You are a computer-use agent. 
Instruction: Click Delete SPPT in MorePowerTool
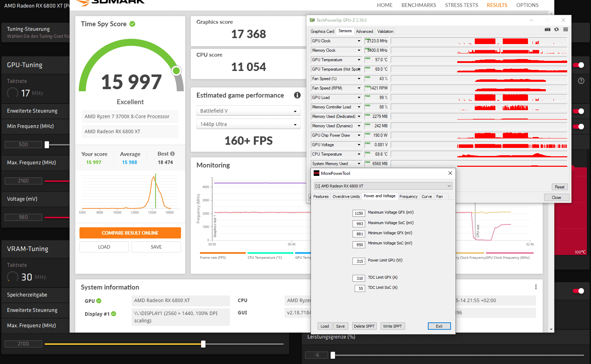click(x=364, y=326)
